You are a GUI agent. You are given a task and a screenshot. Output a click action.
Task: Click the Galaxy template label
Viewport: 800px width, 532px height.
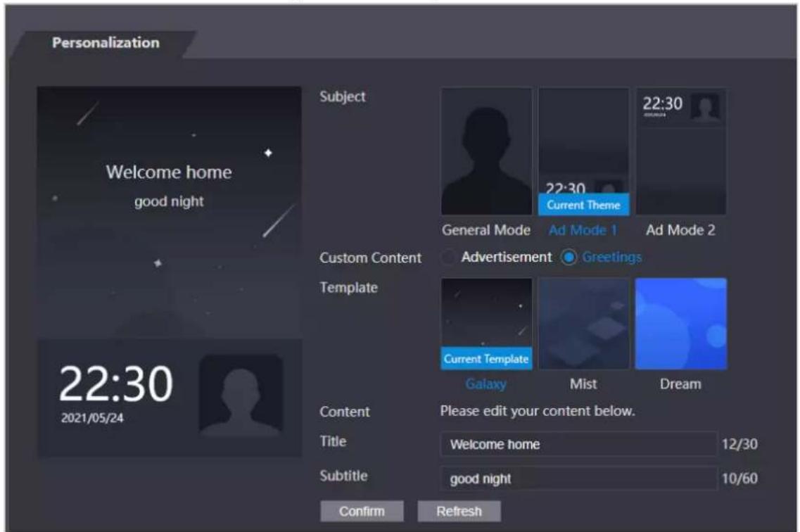(485, 384)
